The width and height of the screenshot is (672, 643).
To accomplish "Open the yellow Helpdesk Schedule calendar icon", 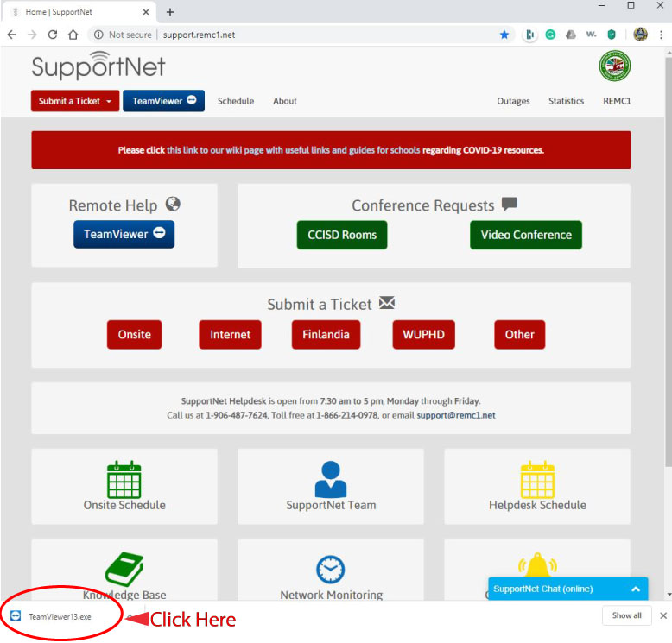I will pyautogui.click(x=537, y=479).
